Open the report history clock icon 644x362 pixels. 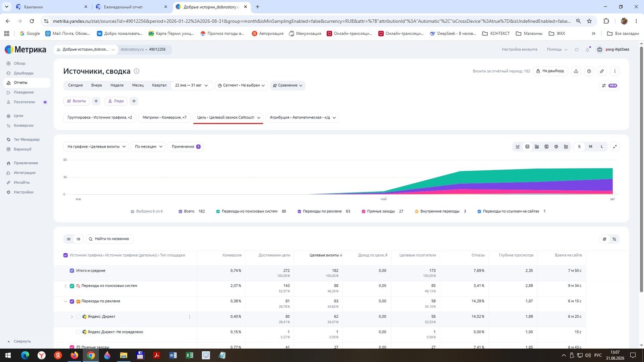pos(589,71)
